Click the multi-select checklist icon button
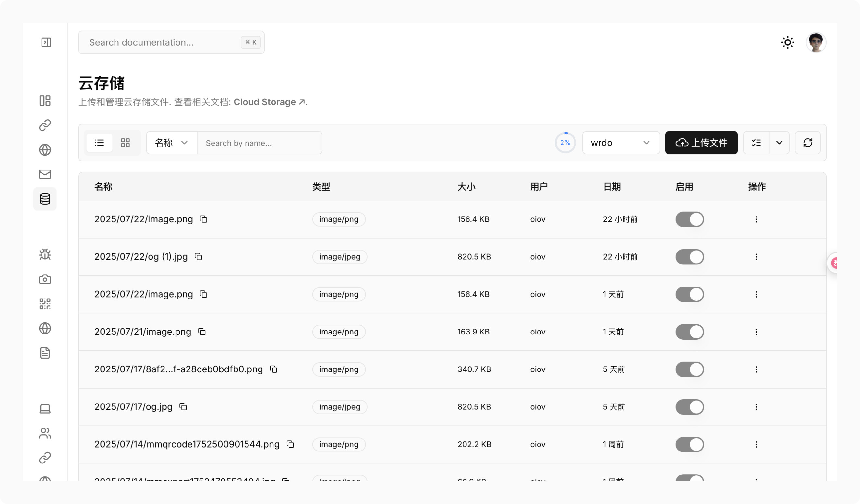This screenshot has width=860, height=504. pos(756,143)
